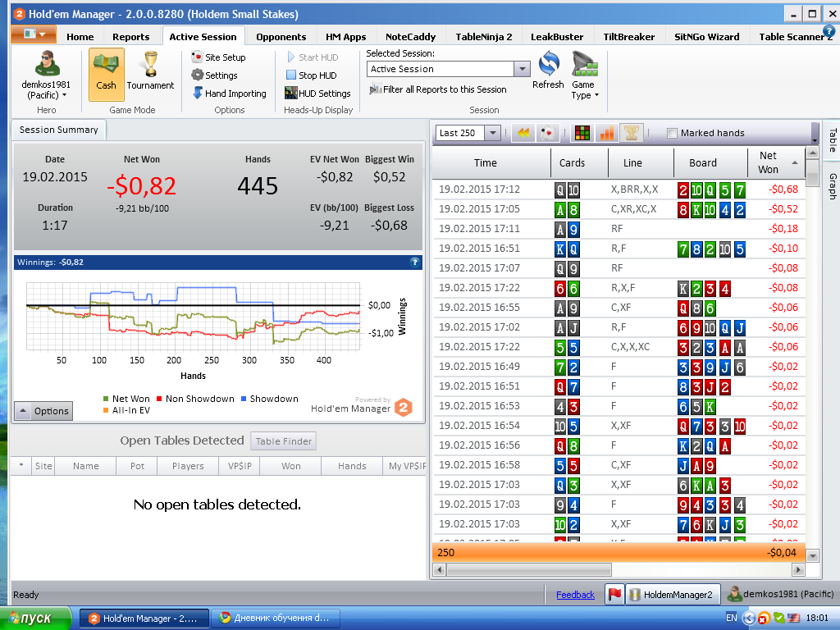This screenshot has height=630, width=840.
Task: Select Cash game mode
Action: coord(106,75)
